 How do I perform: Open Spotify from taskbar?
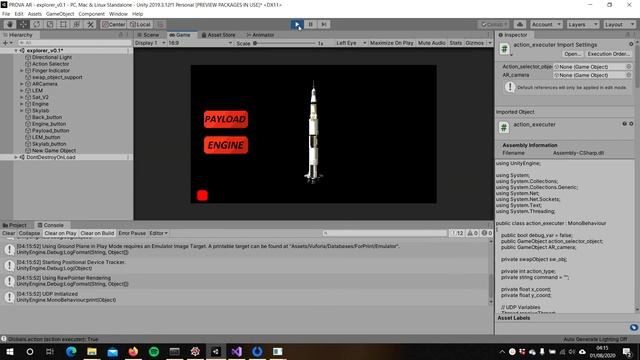(x=154, y=351)
